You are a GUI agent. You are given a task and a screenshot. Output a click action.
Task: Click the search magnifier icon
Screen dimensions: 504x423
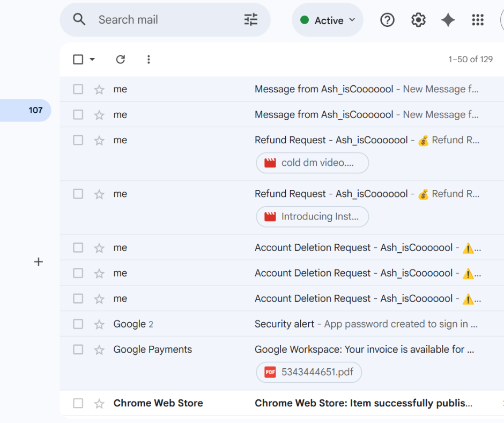[x=79, y=19]
